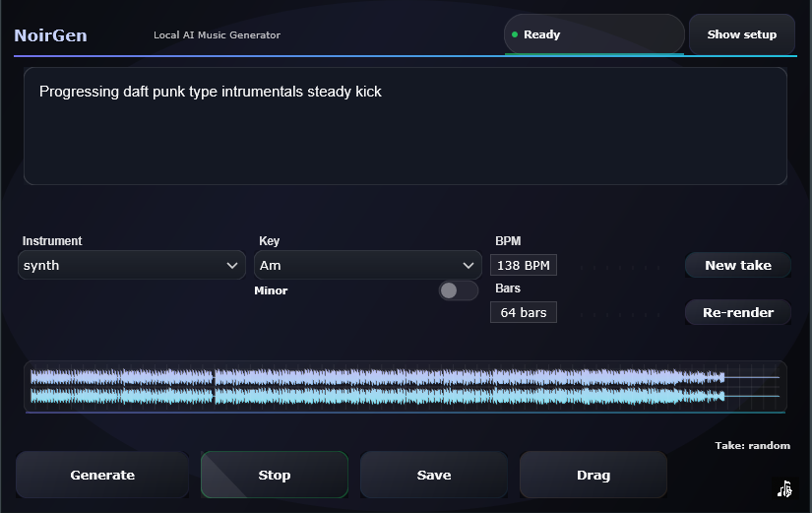Click the Drag button
812x513 pixels.
tap(593, 475)
